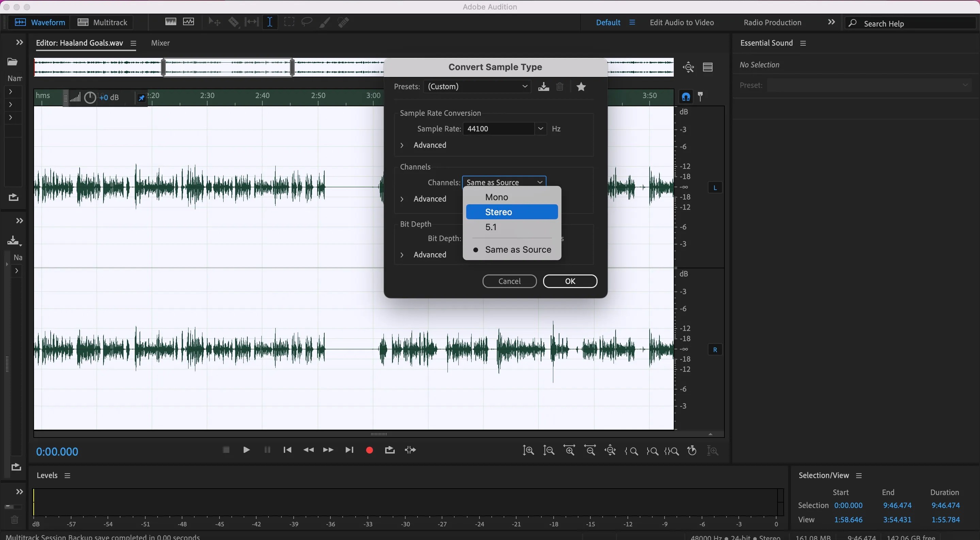Screen dimensions: 980x540
Task: Open the Sample Rate dropdown
Action: (541, 129)
